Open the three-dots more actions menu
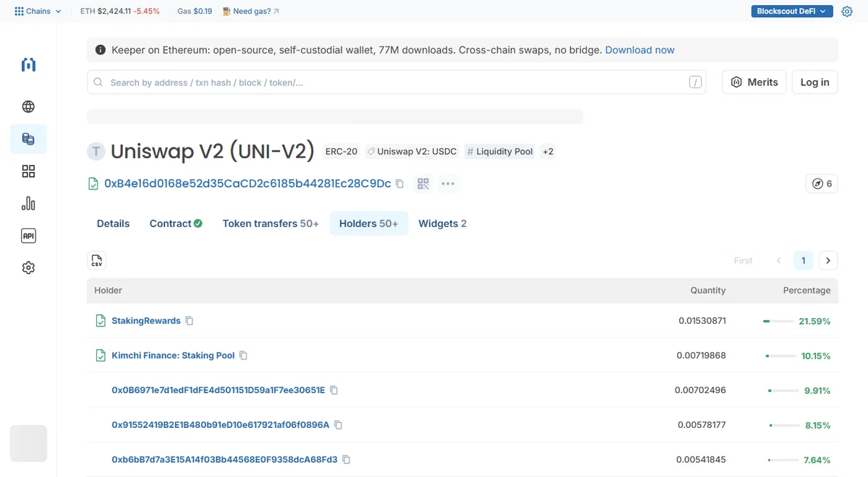Viewport: 868px width, 477px height. tap(448, 184)
